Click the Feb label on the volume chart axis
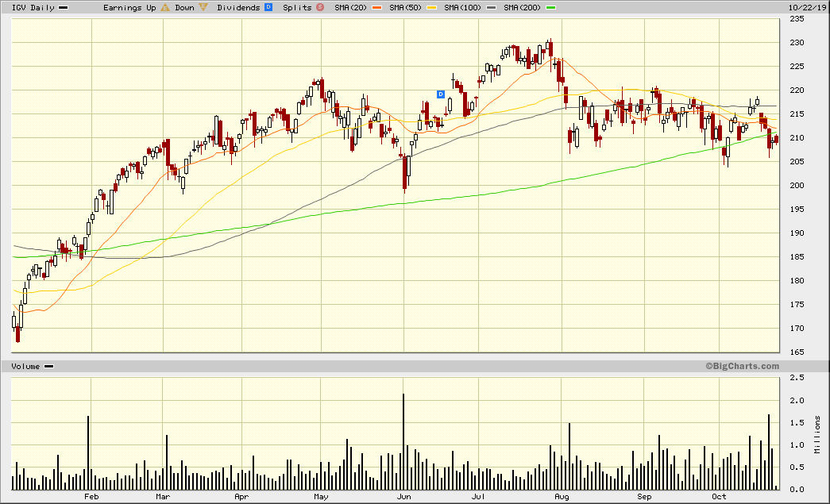This screenshot has height=504, width=830. 91,497
